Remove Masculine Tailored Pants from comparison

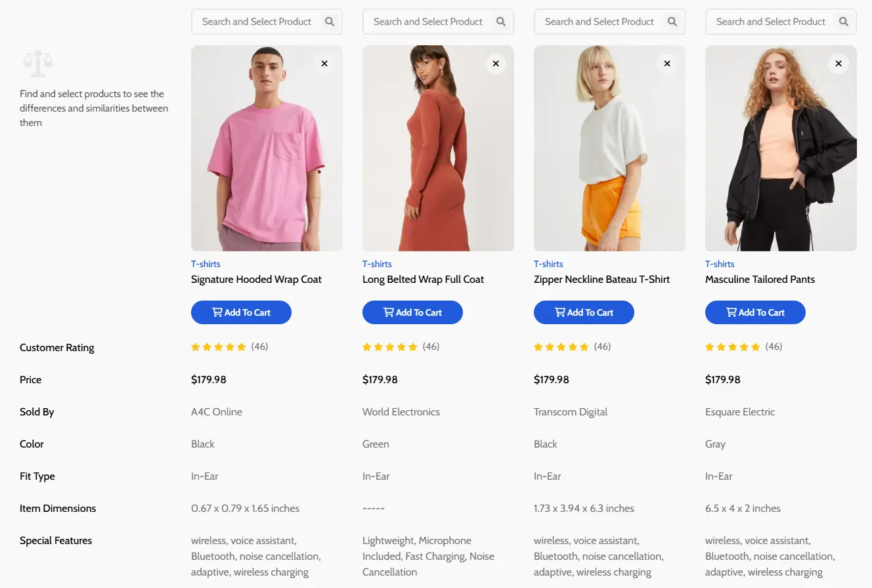(x=839, y=64)
